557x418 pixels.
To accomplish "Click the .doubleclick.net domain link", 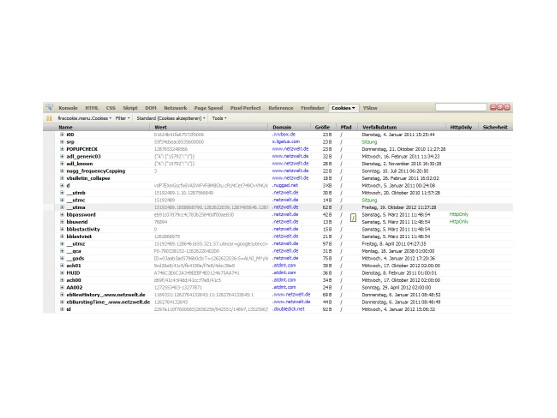I will click(x=288, y=309).
